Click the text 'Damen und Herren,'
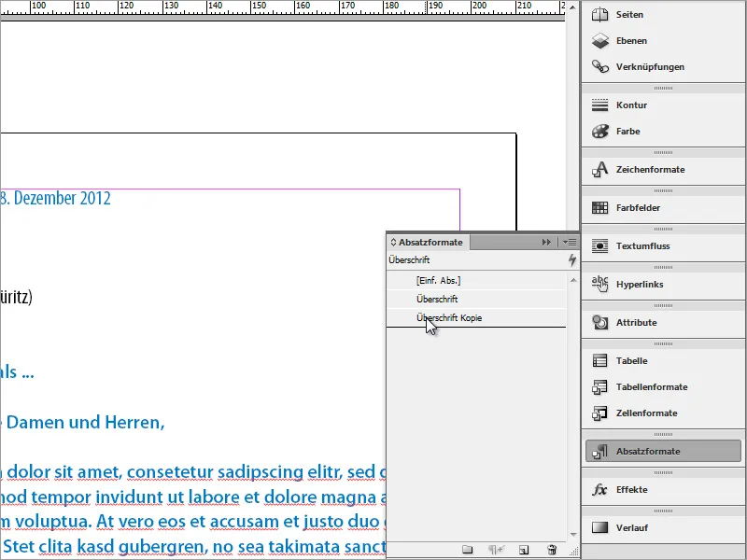This screenshot has height=560, width=747. [85, 423]
